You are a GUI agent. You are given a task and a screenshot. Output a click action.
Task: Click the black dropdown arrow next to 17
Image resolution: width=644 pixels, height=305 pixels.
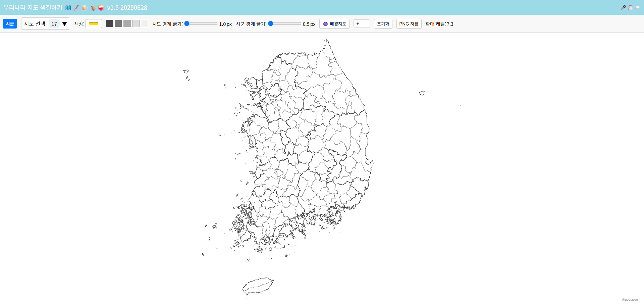[x=64, y=24]
